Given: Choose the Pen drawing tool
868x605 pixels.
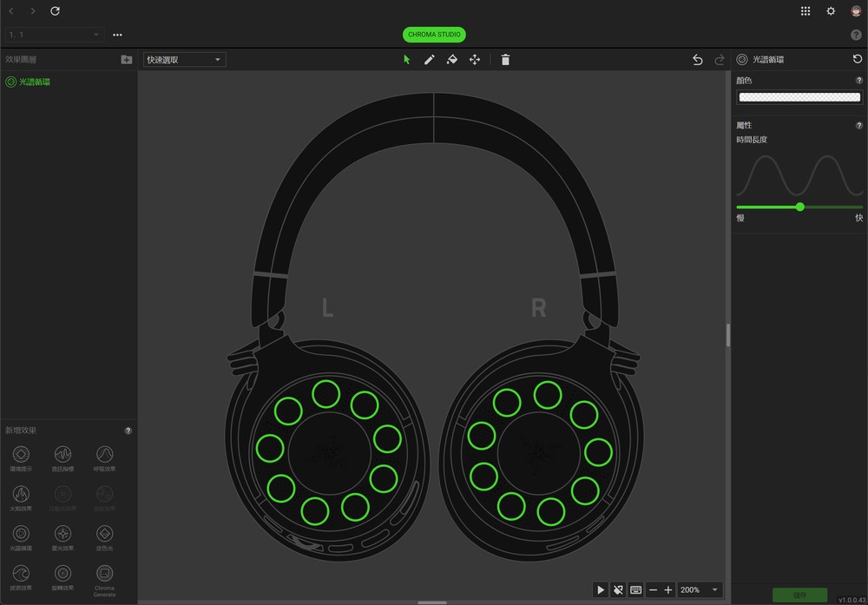Looking at the screenshot, I should (x=430, y=60).
